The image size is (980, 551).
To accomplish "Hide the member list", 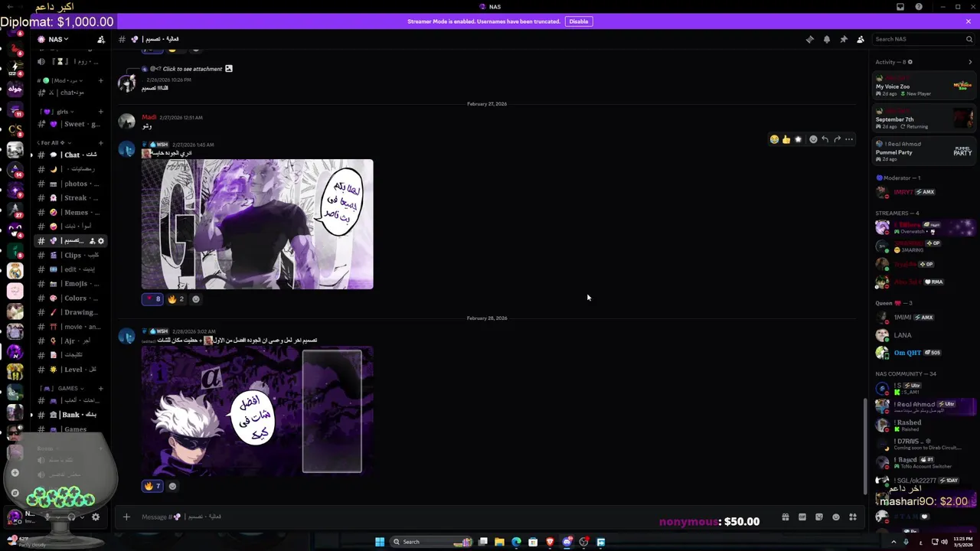I will pyautogui.click(x=861, y=39).
